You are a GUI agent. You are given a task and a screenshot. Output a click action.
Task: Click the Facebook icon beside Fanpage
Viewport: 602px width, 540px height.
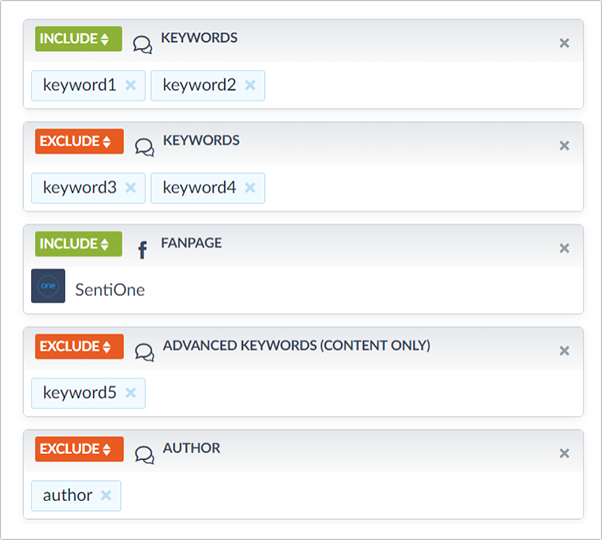142,250
